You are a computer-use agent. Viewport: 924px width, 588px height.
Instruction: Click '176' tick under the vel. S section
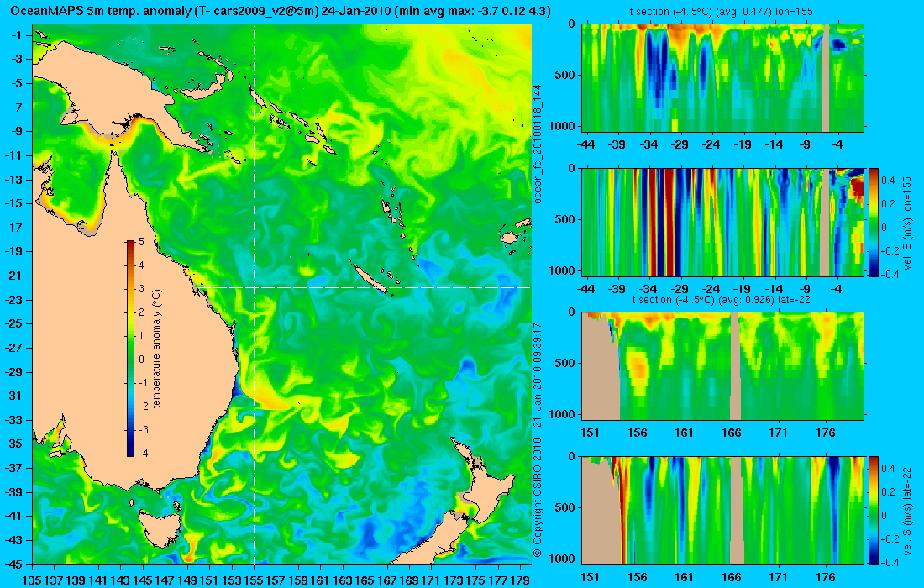(826, 577)
